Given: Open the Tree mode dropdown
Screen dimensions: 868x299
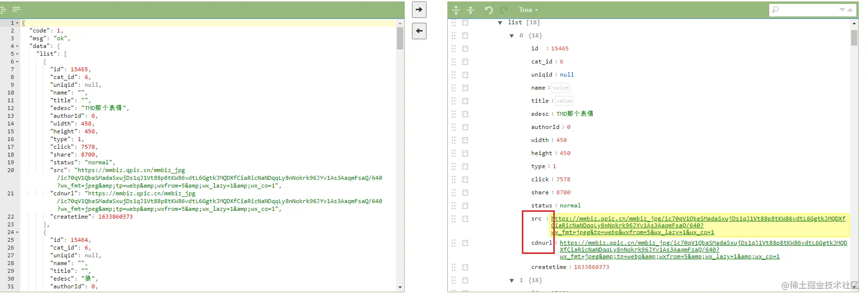Looking at the screenshot, I should [x=528, y=10].
